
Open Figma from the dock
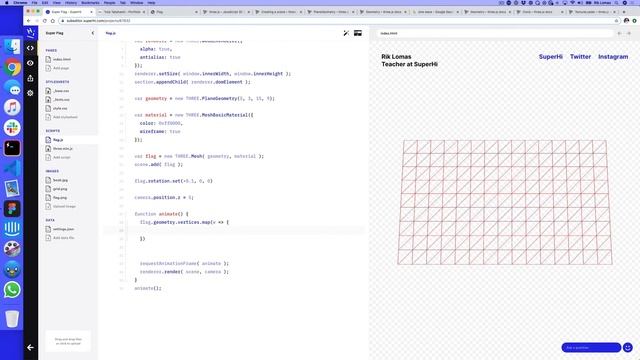tap(12, 209)
